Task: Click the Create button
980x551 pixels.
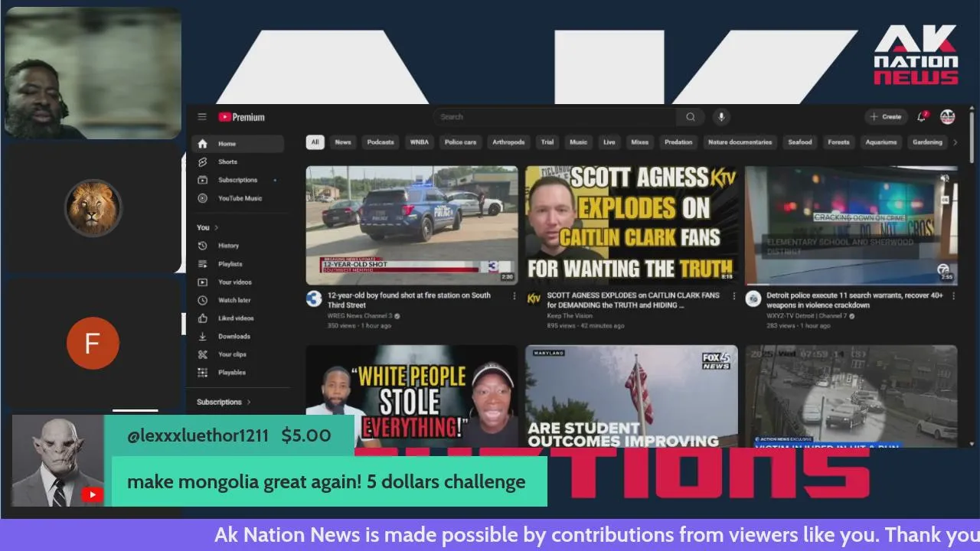Action: pos(886,117)
